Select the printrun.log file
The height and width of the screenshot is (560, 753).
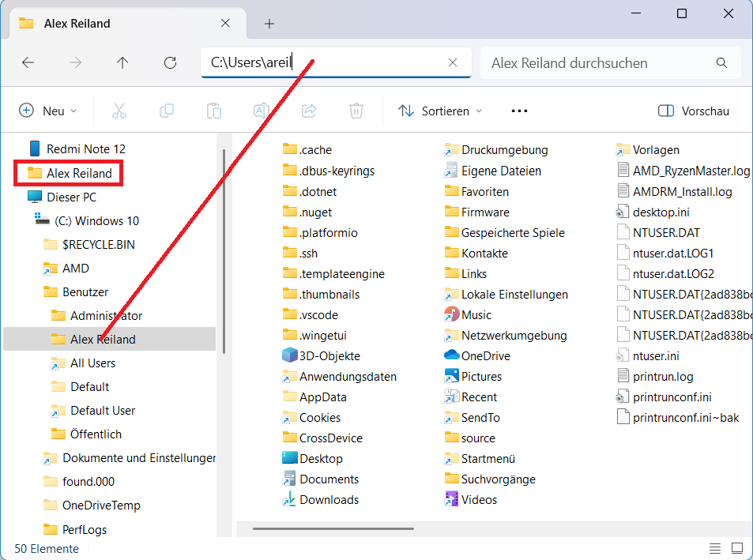(655, 377)
